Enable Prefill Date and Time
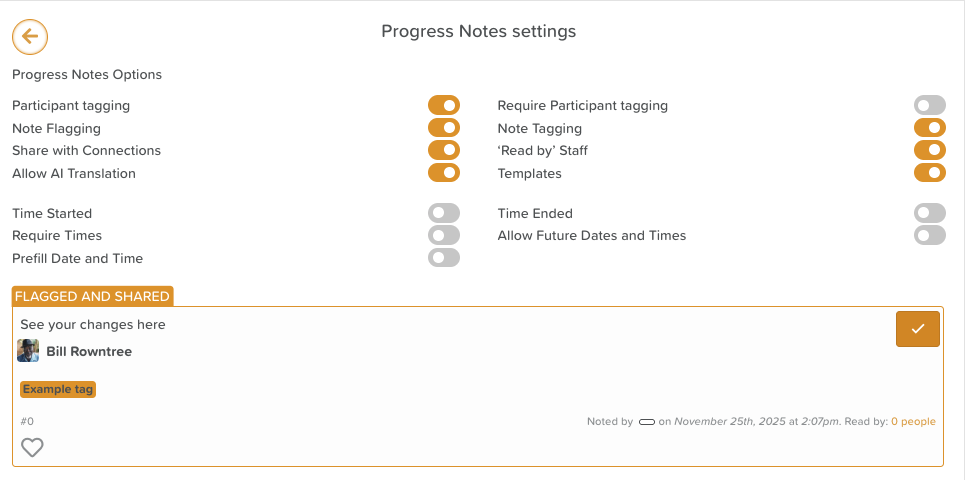The width and height of the screenshot is (965, 480). point(443,258)
